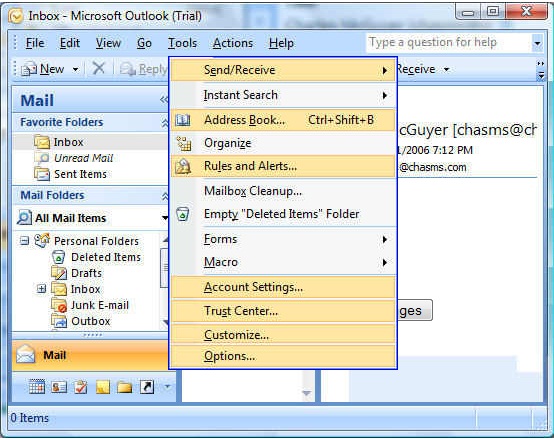Switch to the Tasks view icon
Image resolution: width=554 pixels, height=440 pixels.
click(81, 387)
